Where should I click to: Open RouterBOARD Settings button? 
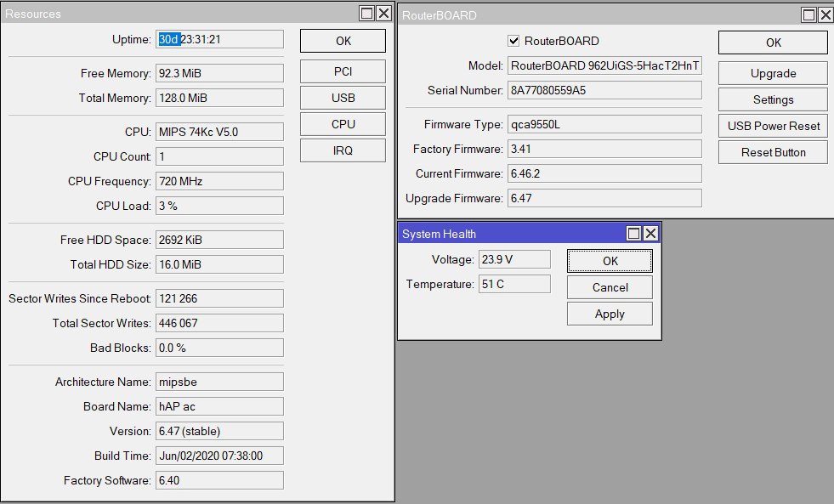point(773,99)
